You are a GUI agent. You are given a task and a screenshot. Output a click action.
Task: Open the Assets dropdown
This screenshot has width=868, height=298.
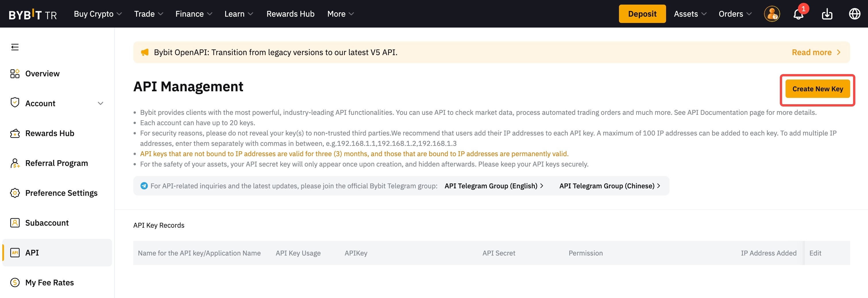[x=690, y=14]
